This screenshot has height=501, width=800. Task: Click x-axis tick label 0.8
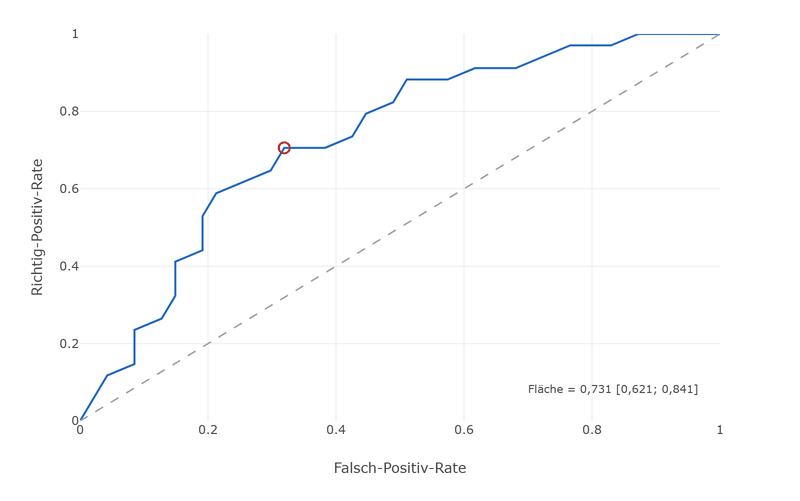point(592,430)
